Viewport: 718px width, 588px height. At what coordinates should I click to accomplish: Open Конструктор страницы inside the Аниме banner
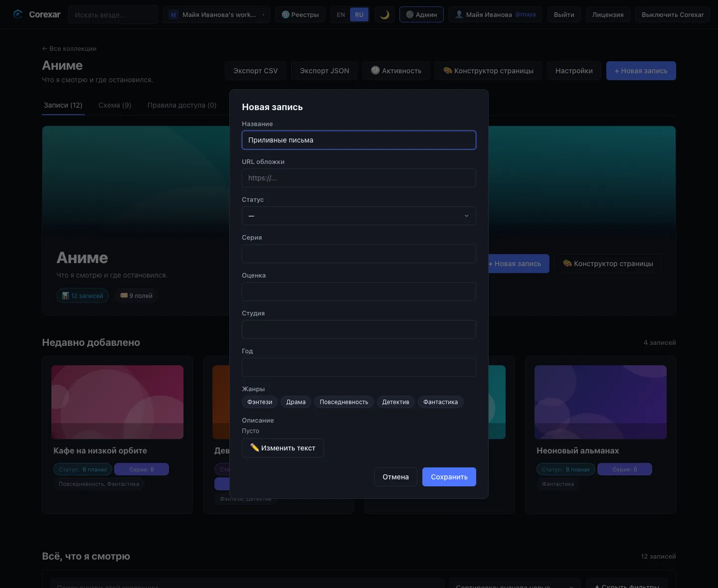pyautogui.click(x=608, y=264)
